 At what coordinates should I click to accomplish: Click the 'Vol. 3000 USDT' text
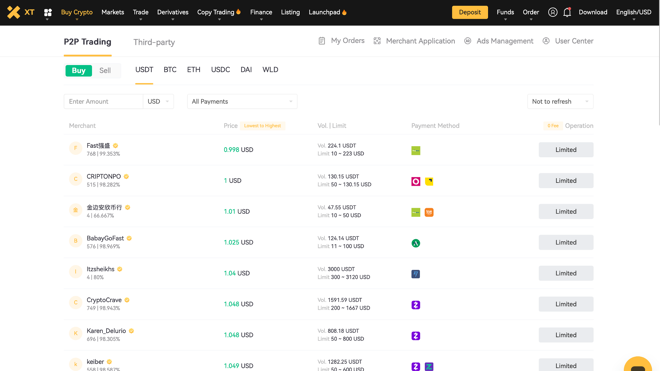(x=336, y=269)
